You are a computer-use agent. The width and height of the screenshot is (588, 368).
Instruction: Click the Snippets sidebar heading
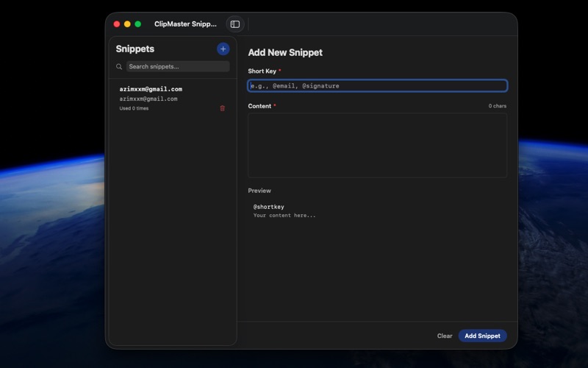click(x=135, y=49)
